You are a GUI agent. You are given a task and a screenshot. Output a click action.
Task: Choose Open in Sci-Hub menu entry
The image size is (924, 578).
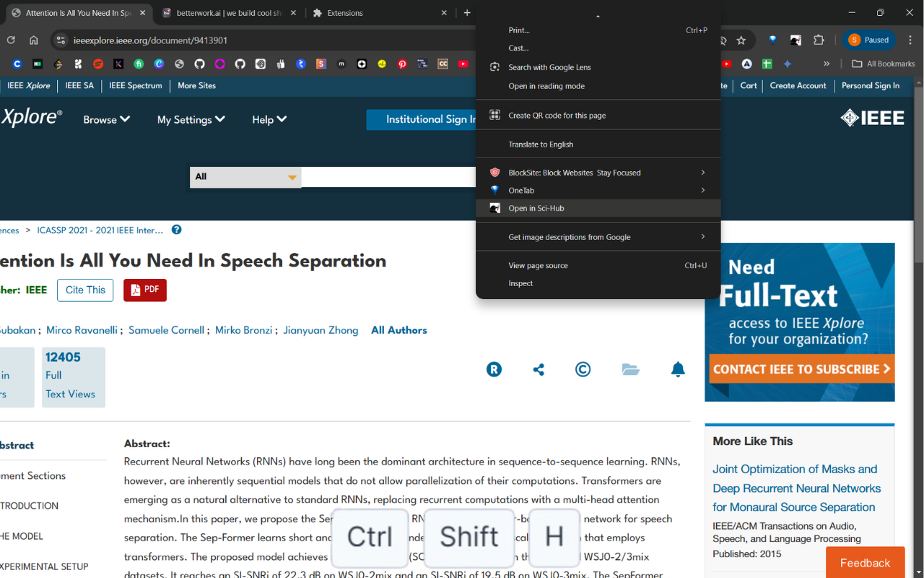(x=598, y=208)
